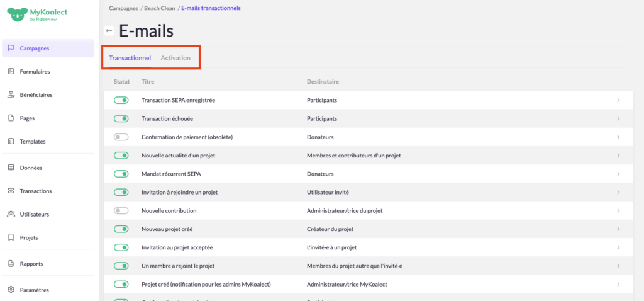The width and height of the screenshot is (644, 301).
Task: Open Paramètres via its gear icon
Action: coord(11,290)
